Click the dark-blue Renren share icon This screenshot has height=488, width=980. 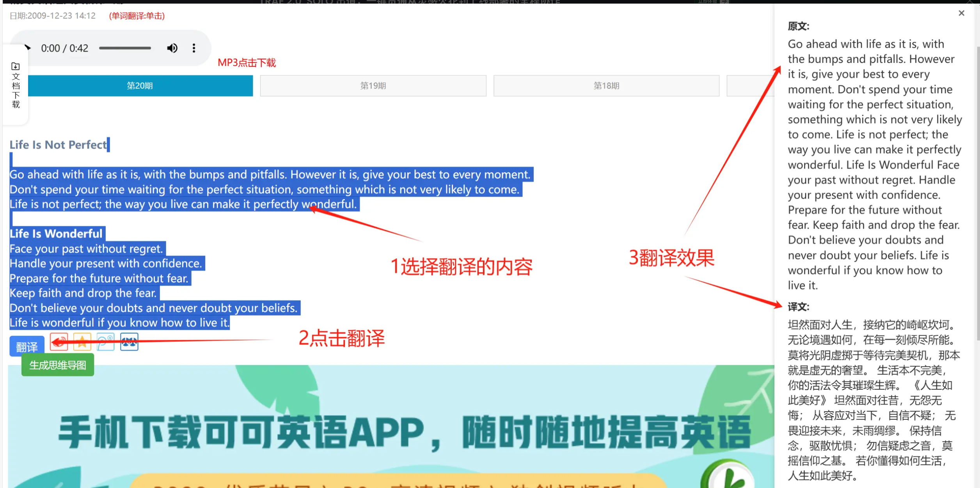pos(129,342)
